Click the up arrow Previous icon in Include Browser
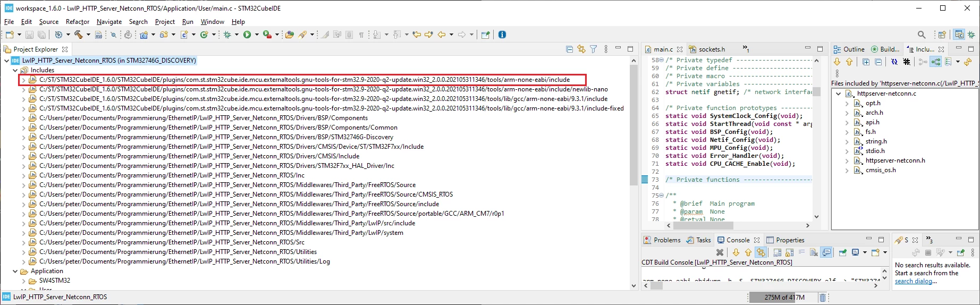Screen dimensions: 980x305 (849, 62)
